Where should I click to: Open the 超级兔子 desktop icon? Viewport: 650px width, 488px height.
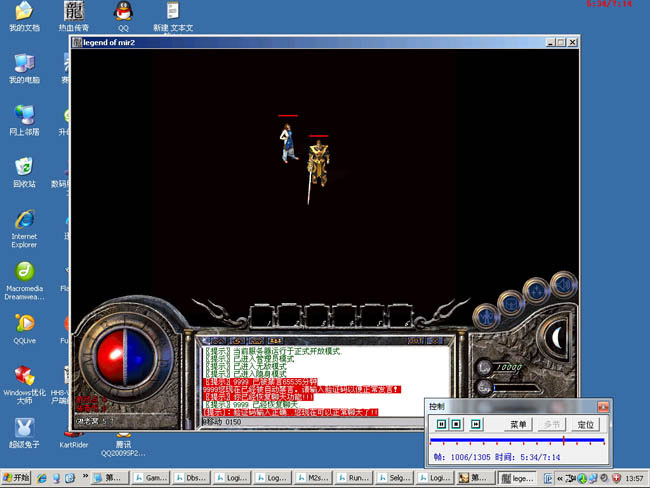24,433
